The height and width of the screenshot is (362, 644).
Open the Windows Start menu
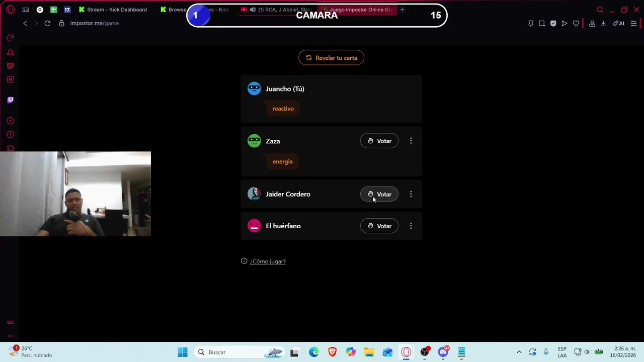[183, 352]
